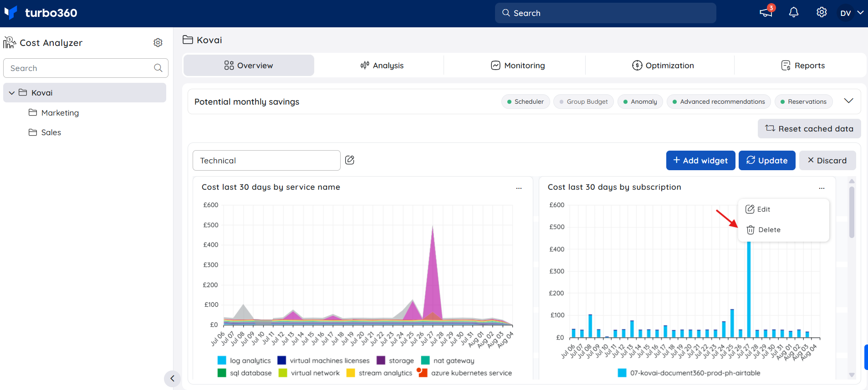Click Reset cached data button
The image size is (868, 390).
tap(809, 129)
